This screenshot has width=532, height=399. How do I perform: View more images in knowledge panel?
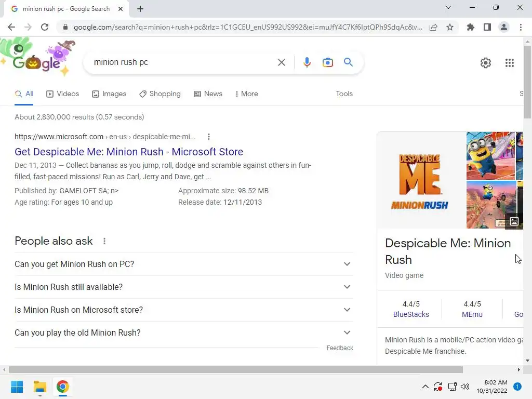[x=514, y=221]
